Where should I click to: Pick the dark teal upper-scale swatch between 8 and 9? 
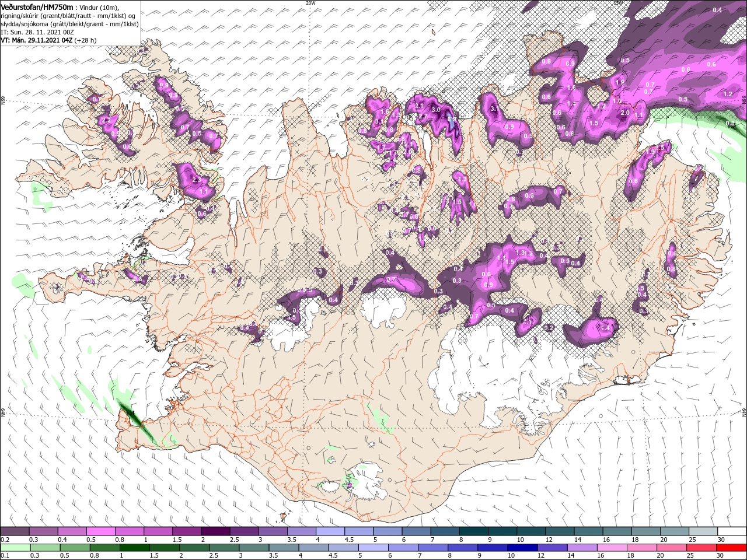point(473,531)
